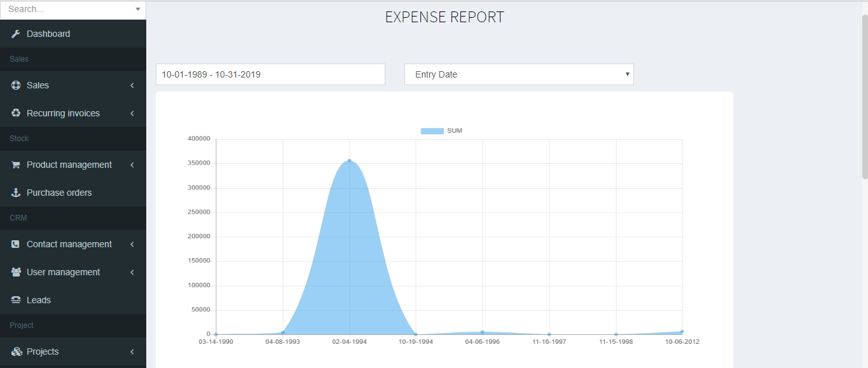Open the Entry Date dropdown
Screen dimensions: 868x368
click(x=519, y=74)
